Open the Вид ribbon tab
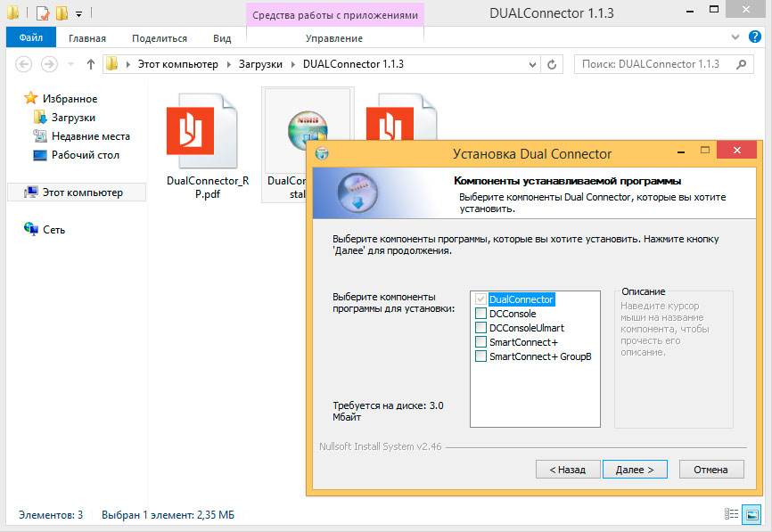The width and height of the screenshot is (772, 532). point(222,38)
